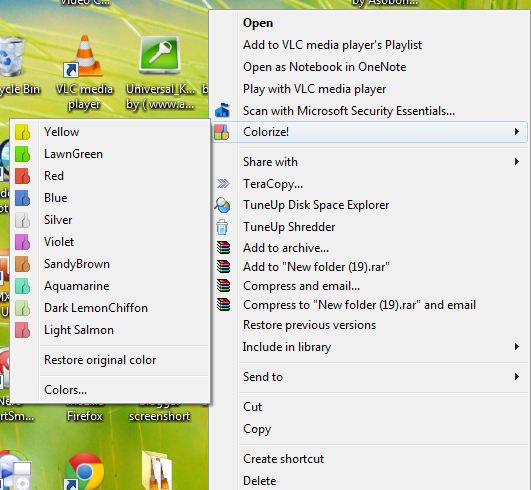The height and width of the screenshot is (490, 531).
Task: Click the SandyBrown folder color icon
Action: tap(22, 264)
